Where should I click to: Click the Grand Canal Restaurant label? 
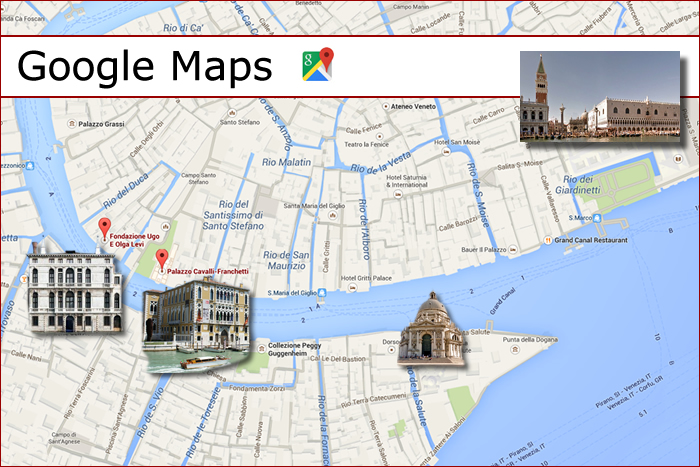591,240
